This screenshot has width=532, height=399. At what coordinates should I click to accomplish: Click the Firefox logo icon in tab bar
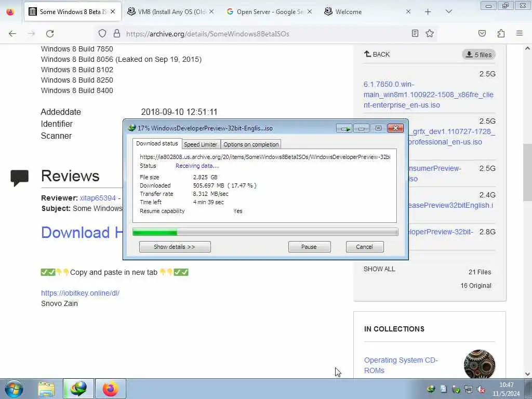click(x=10, y=12)
